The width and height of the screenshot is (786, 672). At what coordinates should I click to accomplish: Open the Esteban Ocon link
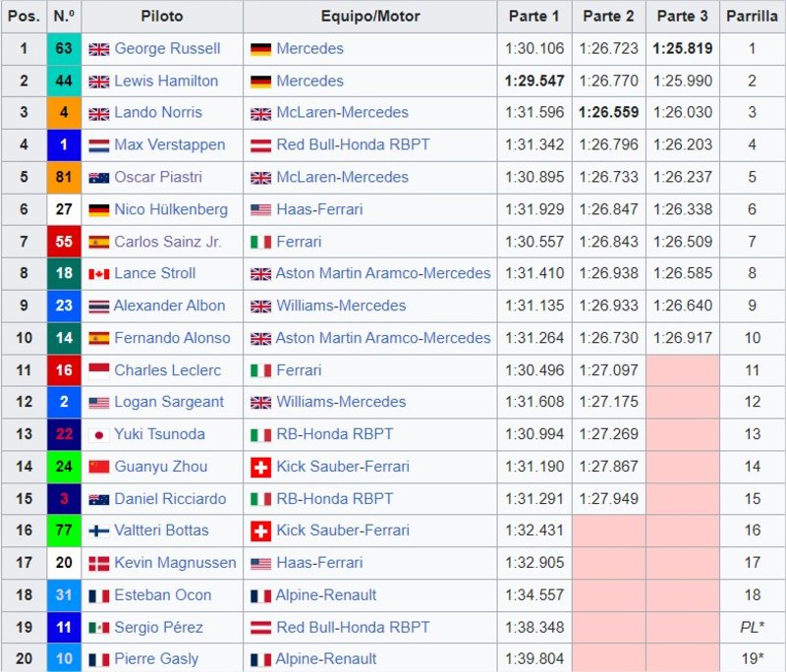(162, 594)
